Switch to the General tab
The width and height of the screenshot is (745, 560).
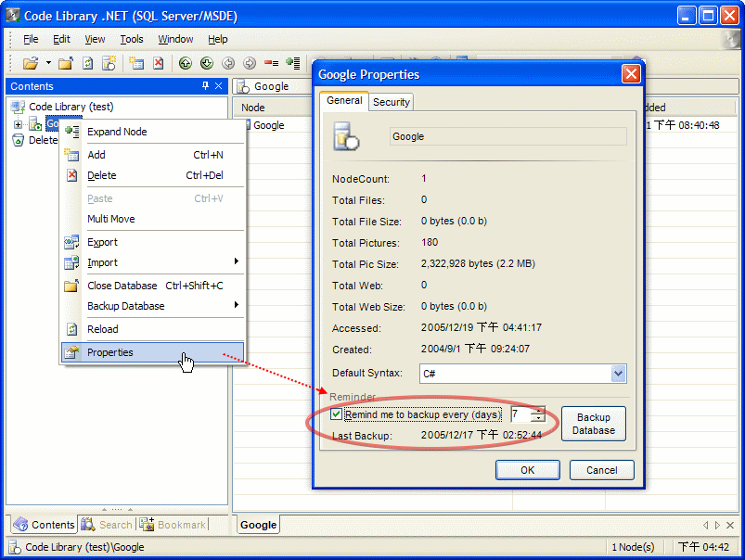tap(344, 101)
